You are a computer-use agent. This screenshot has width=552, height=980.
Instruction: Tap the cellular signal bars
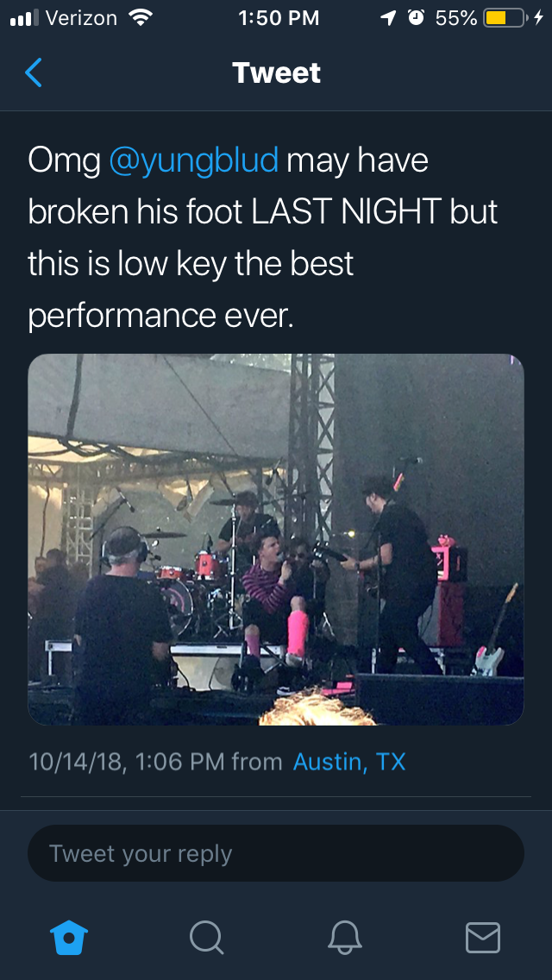(24, 18)
